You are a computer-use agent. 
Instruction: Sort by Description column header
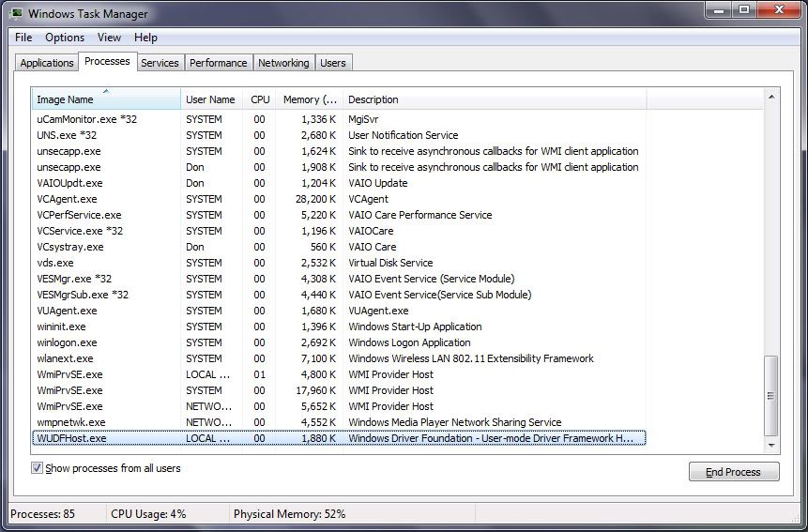[x=495, y=99]
